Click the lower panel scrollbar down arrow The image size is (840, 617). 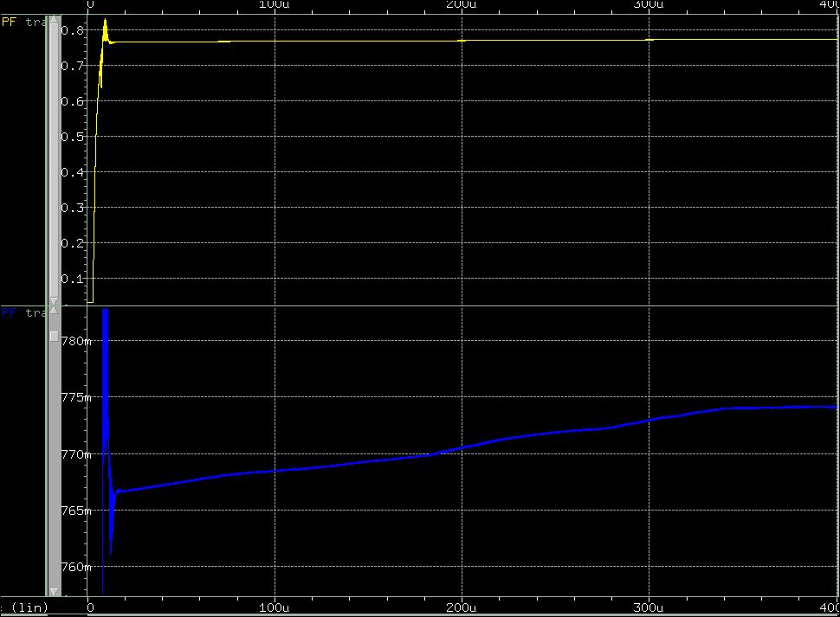(x=54, y=591)
